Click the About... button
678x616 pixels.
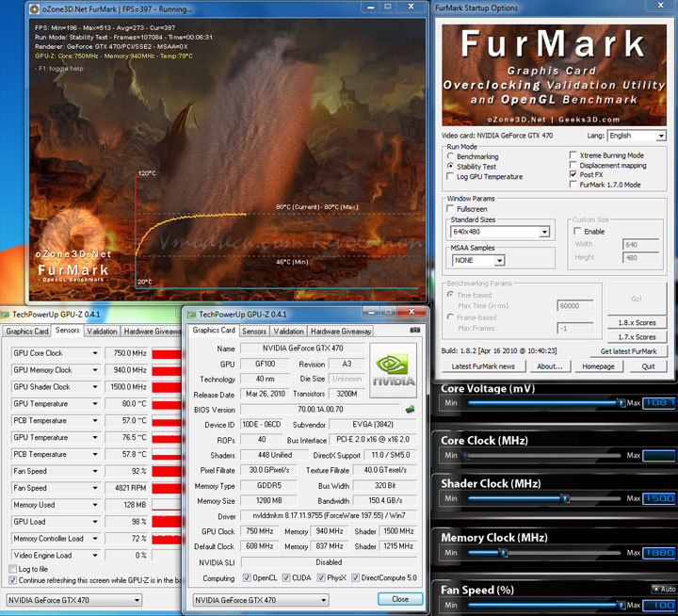pyautogui.click(x=550, y=366)
